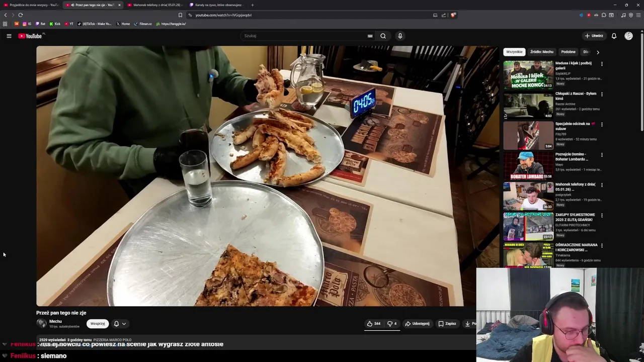Screen dimensions: 644x362
Task: Save the video with Zapisz button
Action: tap(447, 324)
